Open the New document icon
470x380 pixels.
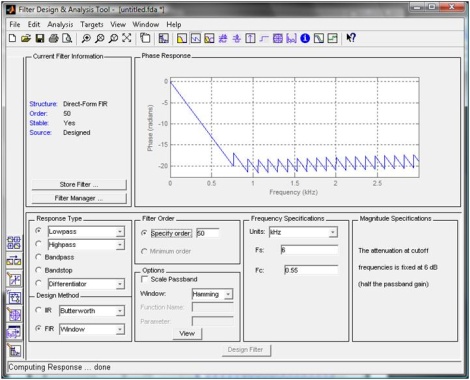click(x=12, y=38)
